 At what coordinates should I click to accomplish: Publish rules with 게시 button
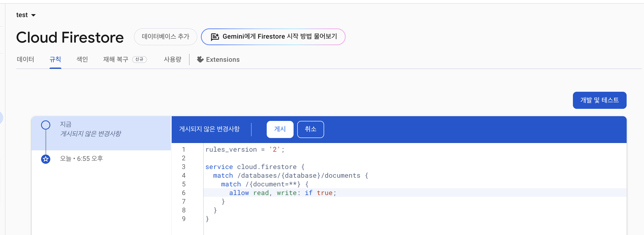click(x=280, y=129)
